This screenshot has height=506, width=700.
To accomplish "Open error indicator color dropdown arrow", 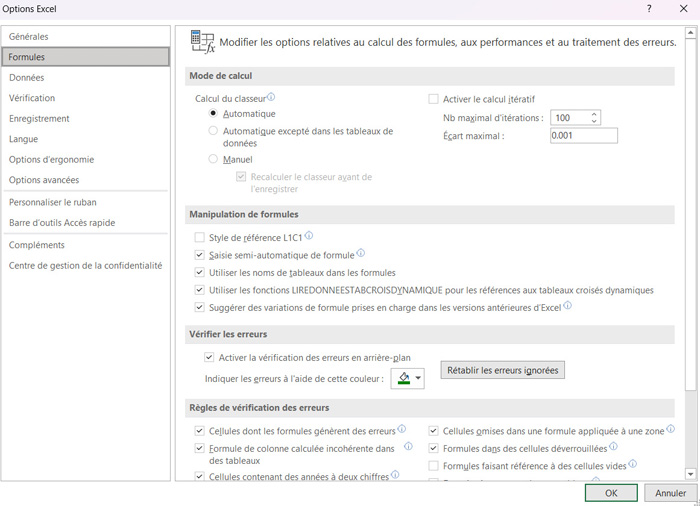I will (418, 378).
